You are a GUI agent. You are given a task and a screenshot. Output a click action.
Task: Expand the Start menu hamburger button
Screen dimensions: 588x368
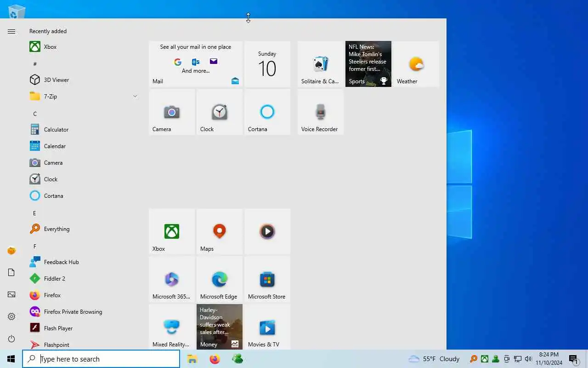click(x=11, y=31)
